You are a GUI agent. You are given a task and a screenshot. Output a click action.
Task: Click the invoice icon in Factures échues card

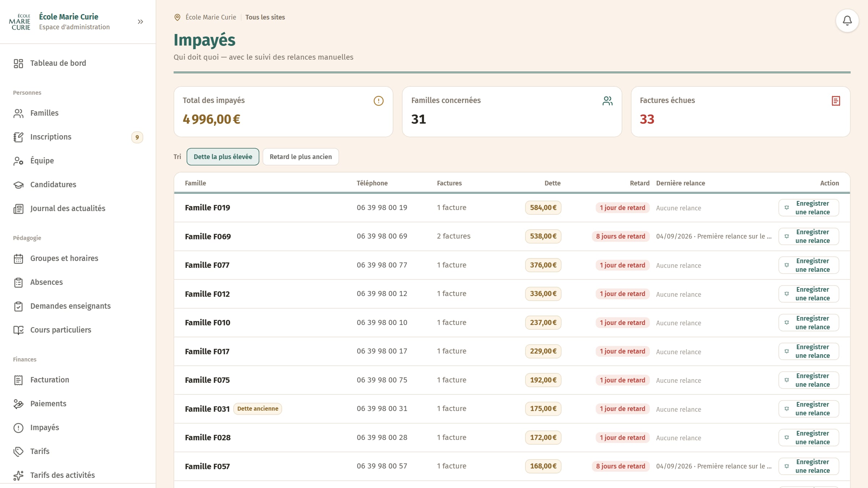(x=836, y=101)
